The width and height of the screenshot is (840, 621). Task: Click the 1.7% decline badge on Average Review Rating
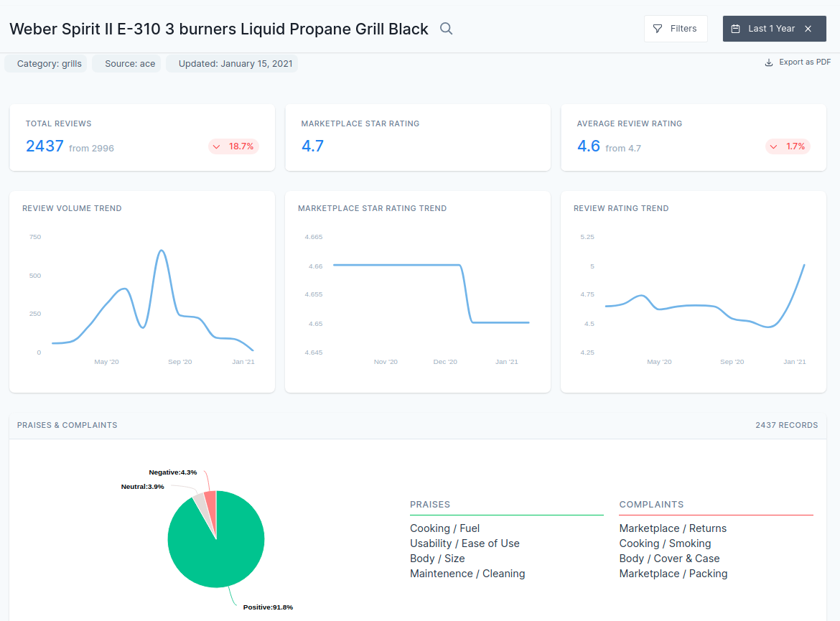coord(788,146)
